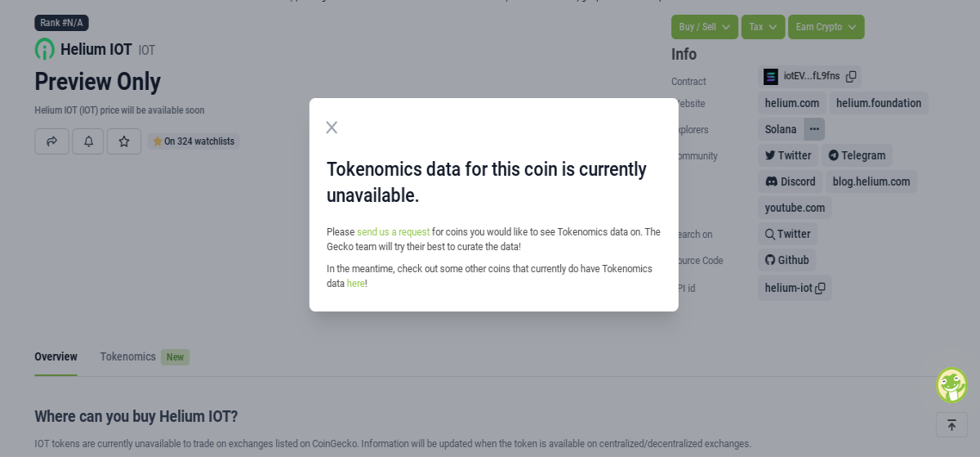
Task: Select the Overview tab
Action: (56, 357)
